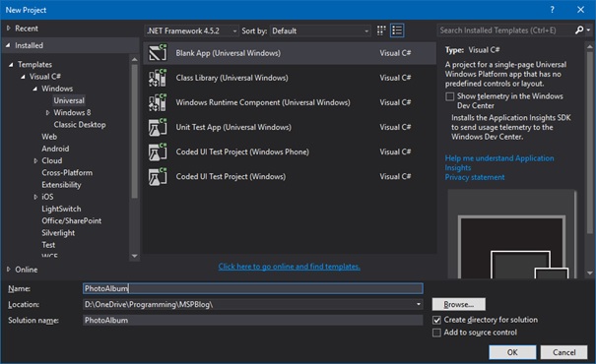The width and height of the screenshot is (596, 364).
Task: Check Add to source control
Action: 436,333
